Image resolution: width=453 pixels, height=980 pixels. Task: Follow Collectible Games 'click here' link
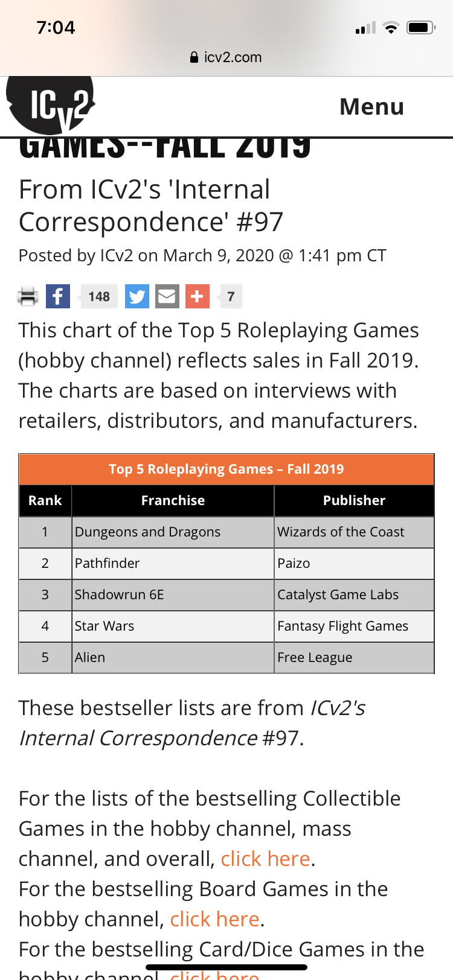tap(265, 859)
